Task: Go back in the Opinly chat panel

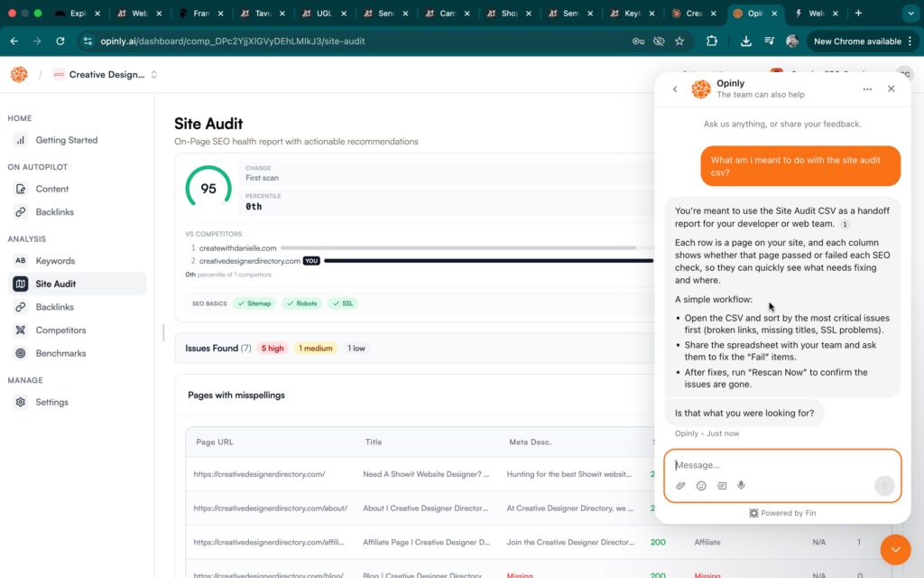Action: [x=675, y=89]
